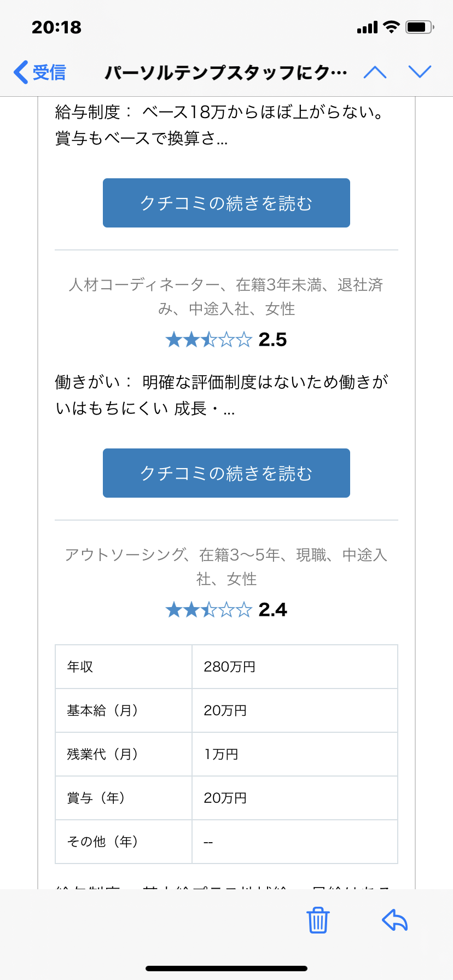Tap the 2.5 star rating
Viewport: 453px width, 980px height.
pyautogui.click(x=226, y=340)
